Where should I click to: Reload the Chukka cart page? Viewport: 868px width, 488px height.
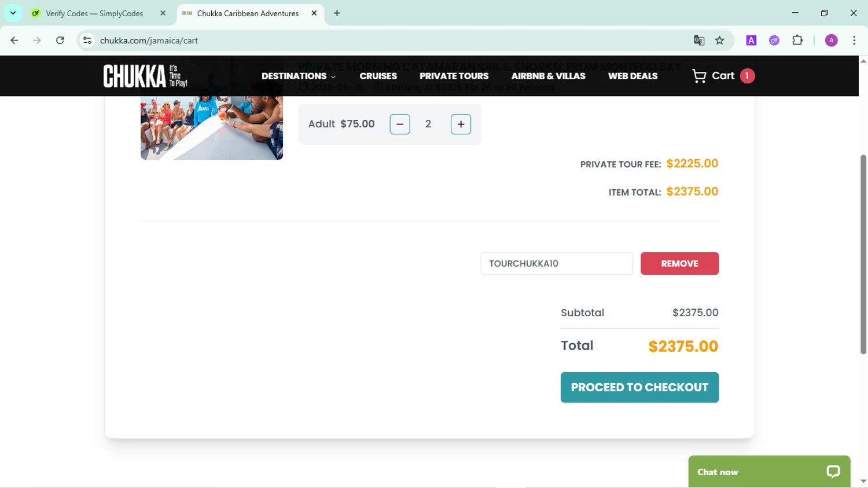point(60,41)
